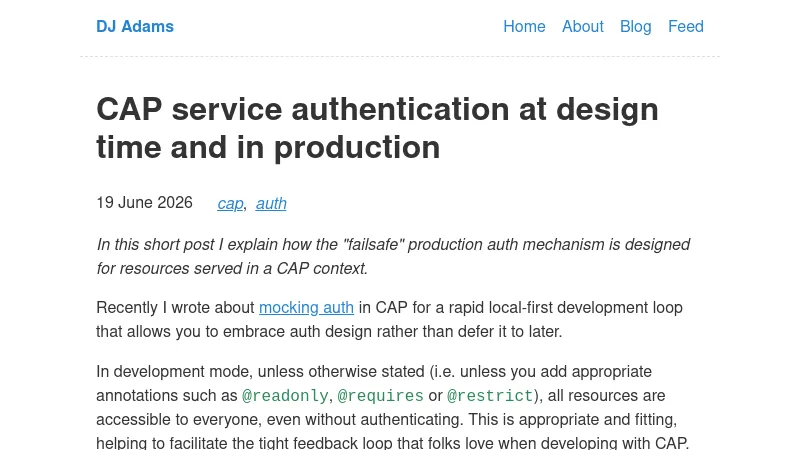
Task: Click the @restrict code annotation
Action: (x=490, y=395)
